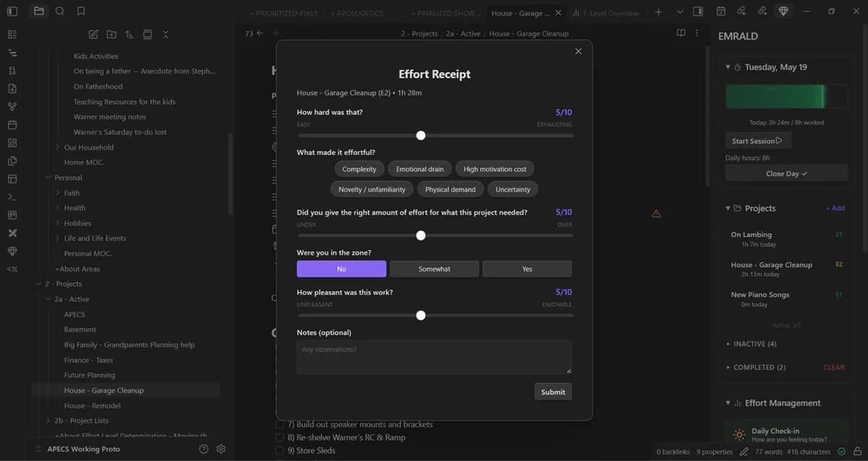Click the new tab plus icon
Viewport: 868px width, 461px height.
click(x=658, y=12)
